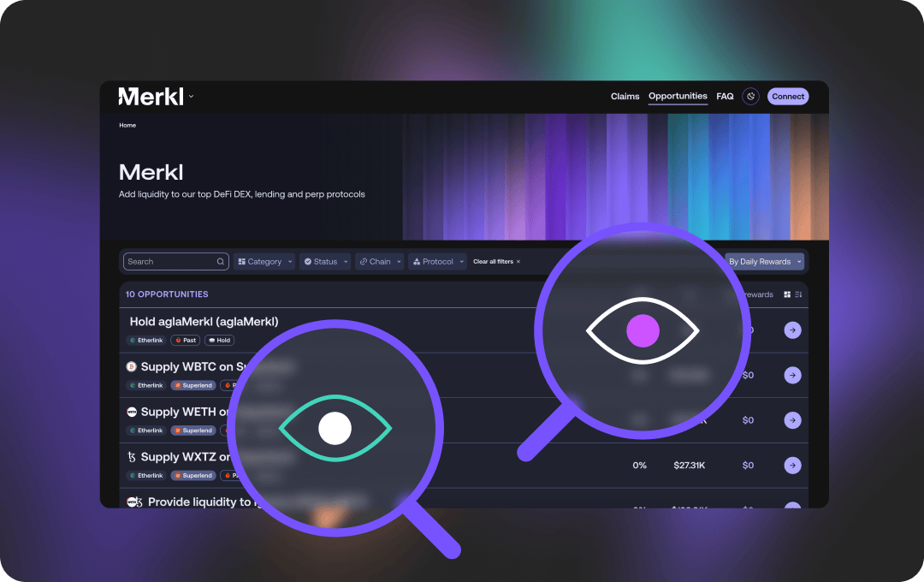The image size is (924, 582).
Task: Click the "$0" value in Supply WXTZ row
Action: pyautogui.click(x=748, y=466)
